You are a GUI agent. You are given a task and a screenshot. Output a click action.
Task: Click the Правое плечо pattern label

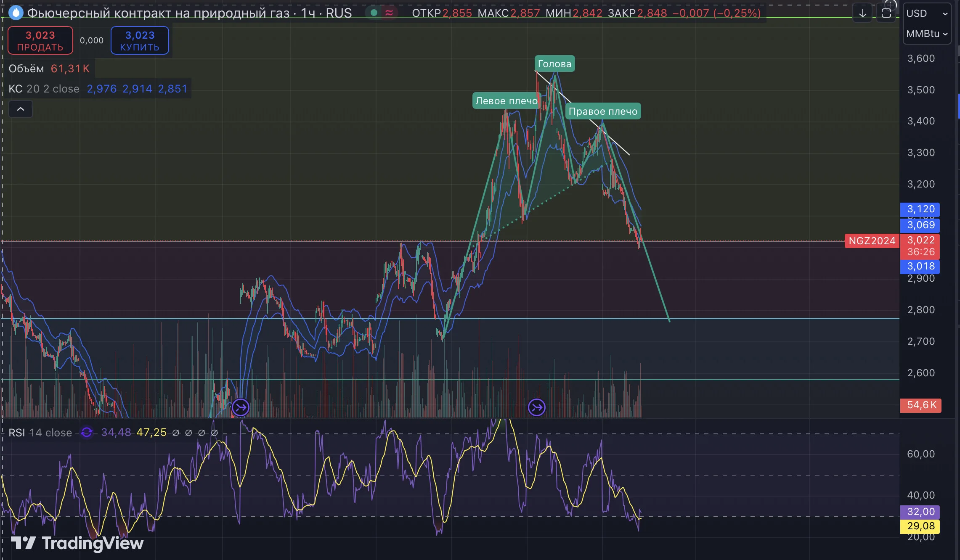(x=603, y=111)
